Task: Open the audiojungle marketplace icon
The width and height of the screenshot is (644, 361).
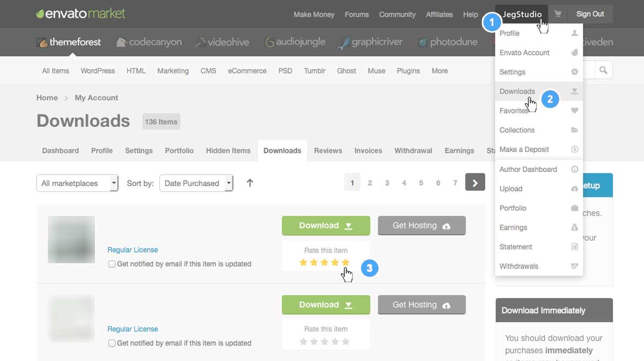Action: point(270,42)
